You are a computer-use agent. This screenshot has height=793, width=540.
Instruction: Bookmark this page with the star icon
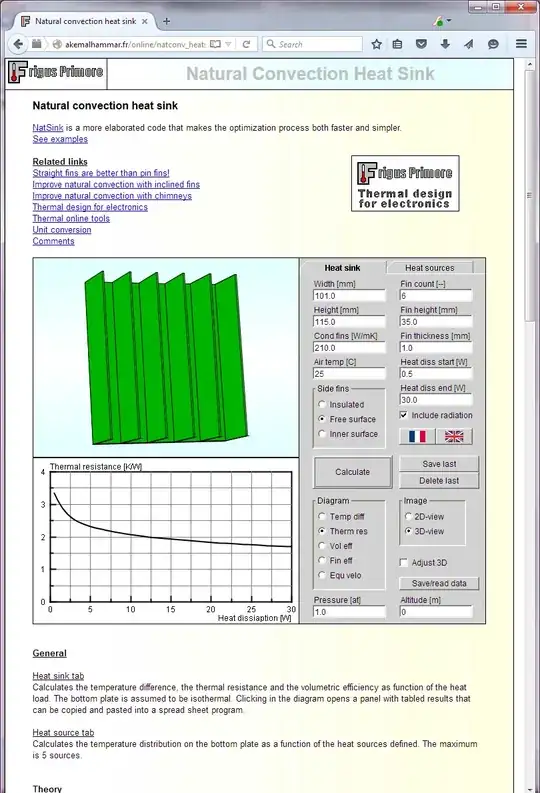click(x=376, y=44)
